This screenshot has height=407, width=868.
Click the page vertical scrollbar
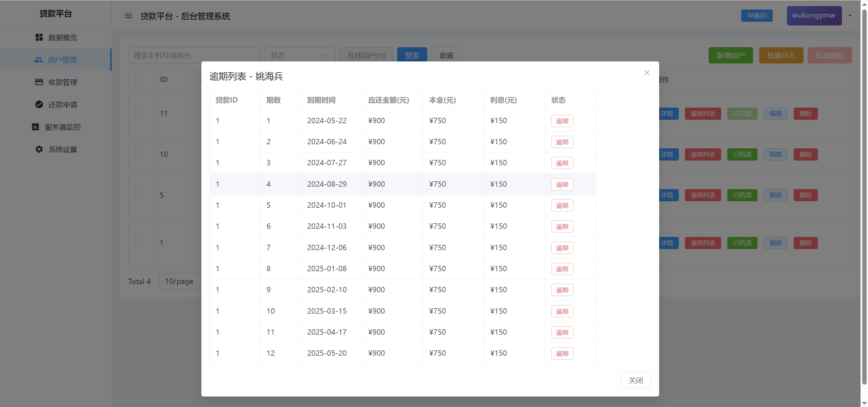864,197
